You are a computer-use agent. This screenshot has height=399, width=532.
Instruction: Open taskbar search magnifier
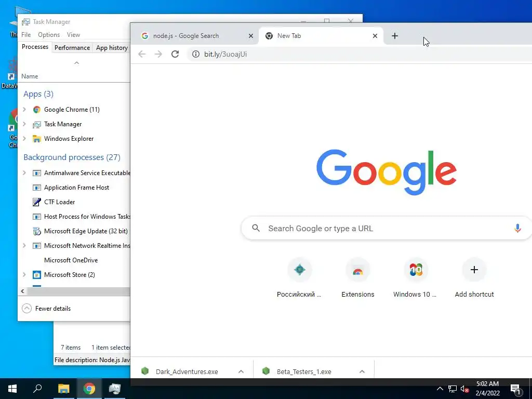[x=37, y=389]
